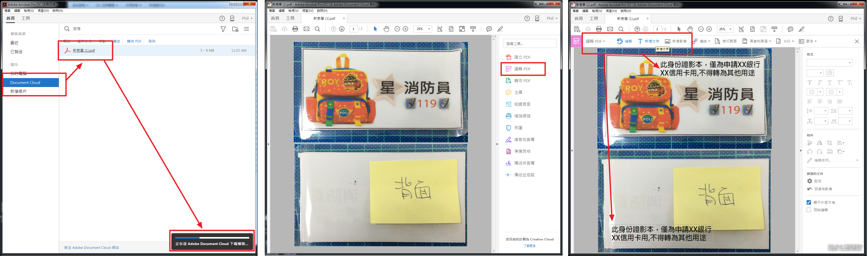Switch to the 工具 tab in the home window

[x=26, y=18]
